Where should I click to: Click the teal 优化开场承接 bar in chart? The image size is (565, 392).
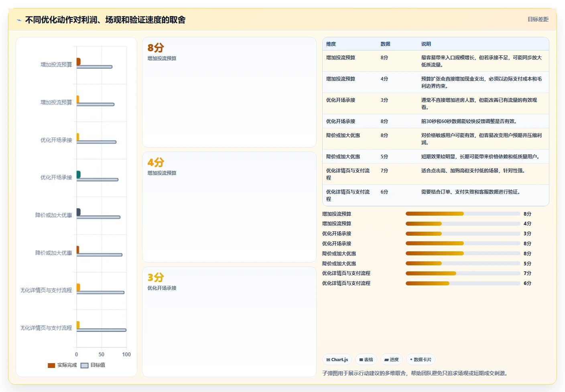click(78, 174)
